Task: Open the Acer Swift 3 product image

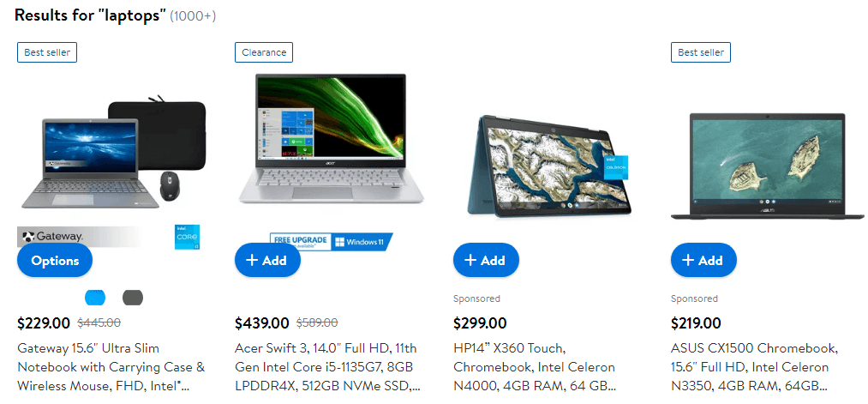Action: click(x=331, y=139)
